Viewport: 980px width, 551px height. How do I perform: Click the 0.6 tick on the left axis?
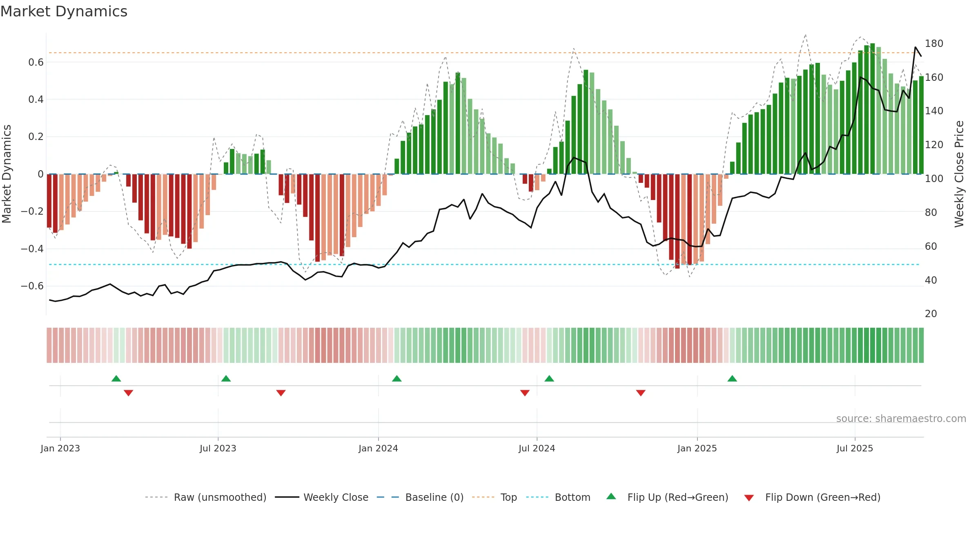[36, 62]
